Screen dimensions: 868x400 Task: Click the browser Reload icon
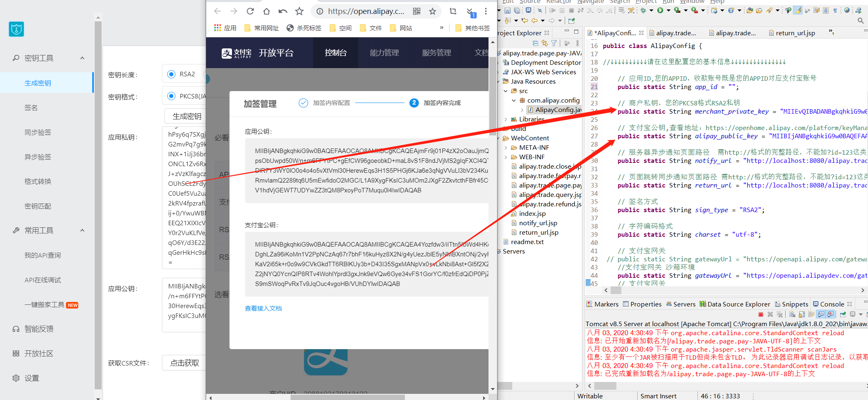click(x=250, y=11)
